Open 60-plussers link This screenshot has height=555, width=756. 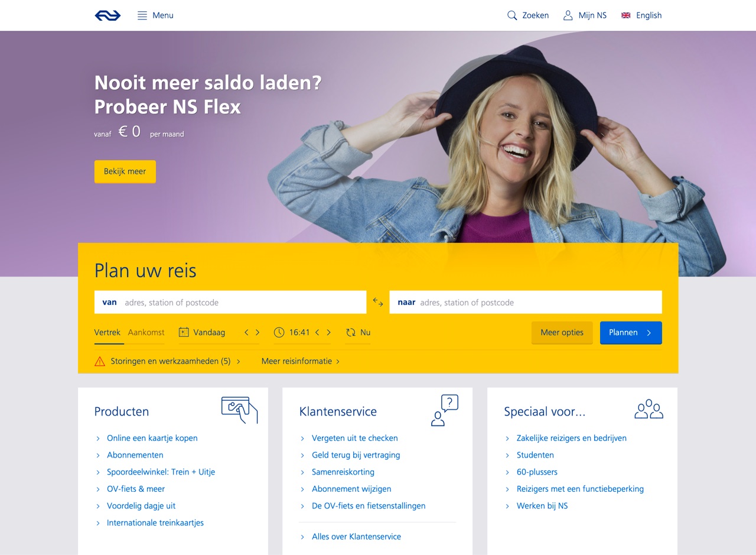[537, 472]
